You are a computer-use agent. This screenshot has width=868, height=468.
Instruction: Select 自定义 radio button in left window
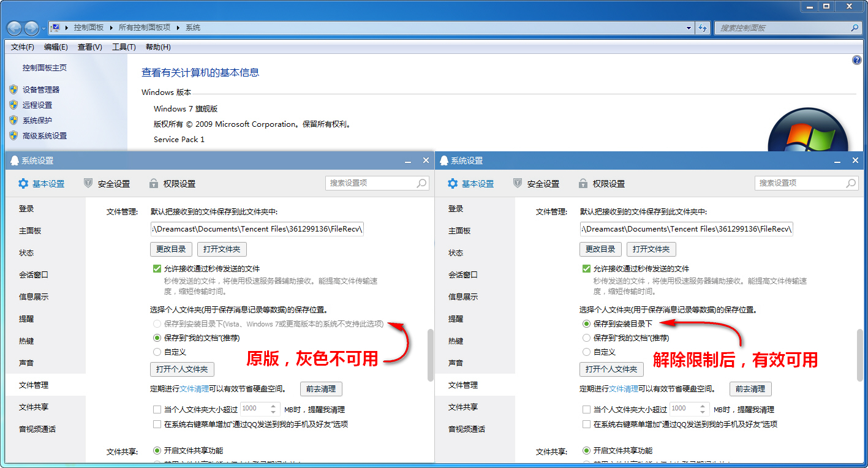(x=157, y=352)
